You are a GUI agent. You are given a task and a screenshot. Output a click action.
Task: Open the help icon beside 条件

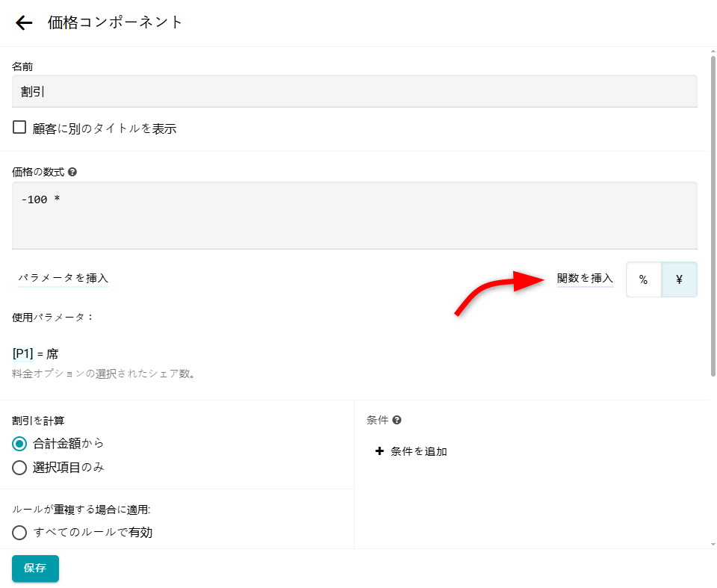coord(397,420)
